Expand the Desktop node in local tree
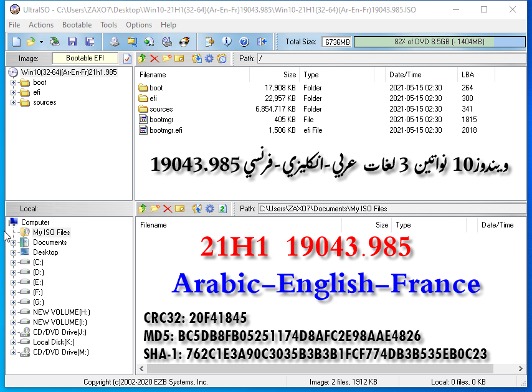The height and width of the screenshot is (392, 532). pyautogui.click(x=13, y=252)
